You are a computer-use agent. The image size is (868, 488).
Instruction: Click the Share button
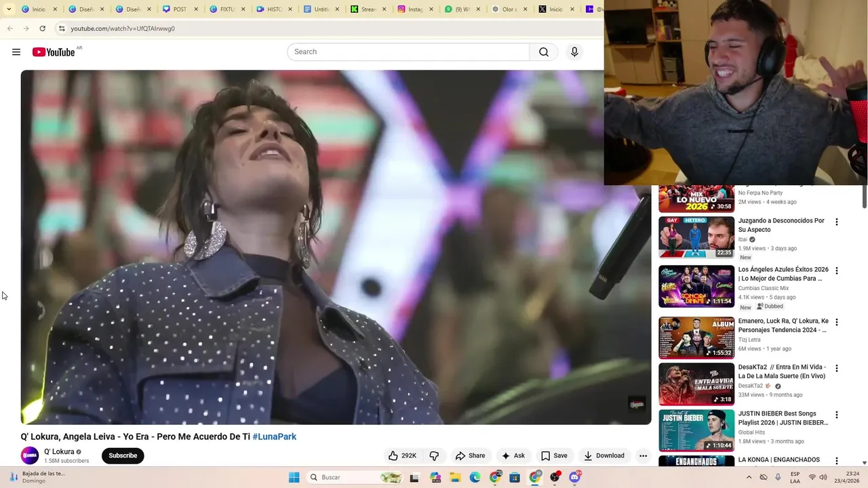[x=470, y=455]
